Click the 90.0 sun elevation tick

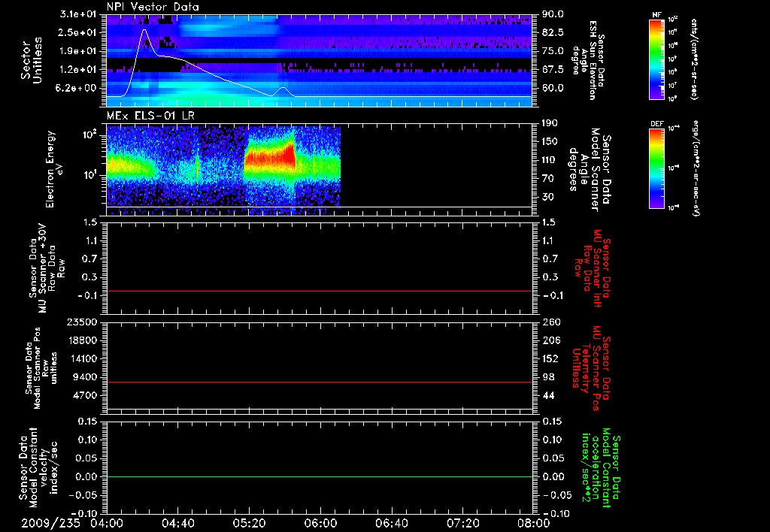(x=553, y=14)
